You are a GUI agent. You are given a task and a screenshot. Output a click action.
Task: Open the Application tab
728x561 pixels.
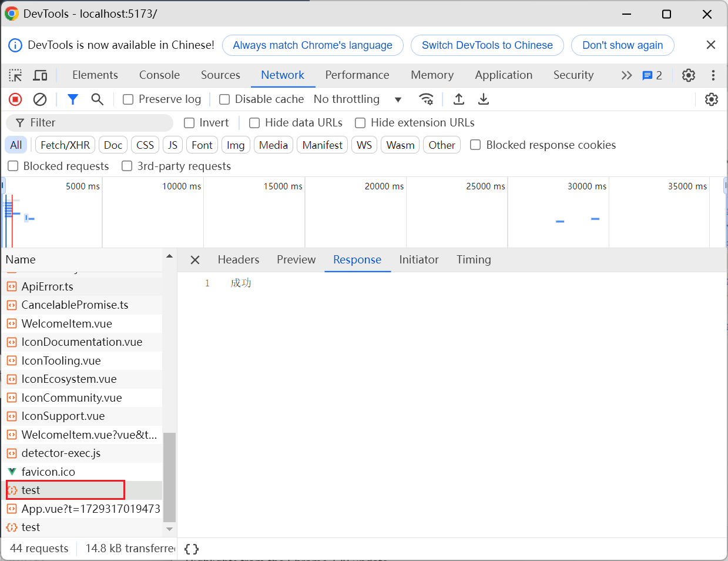tap(504, 75)
